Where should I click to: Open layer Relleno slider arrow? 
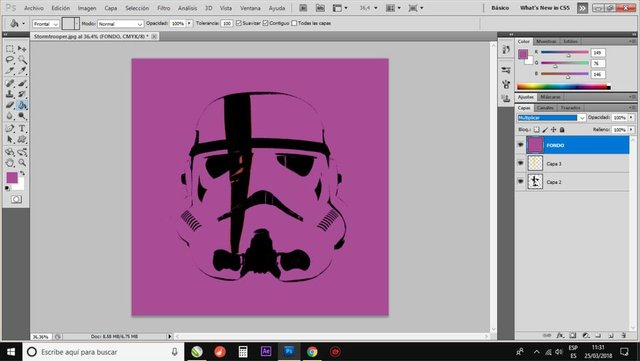coord(631,129)
